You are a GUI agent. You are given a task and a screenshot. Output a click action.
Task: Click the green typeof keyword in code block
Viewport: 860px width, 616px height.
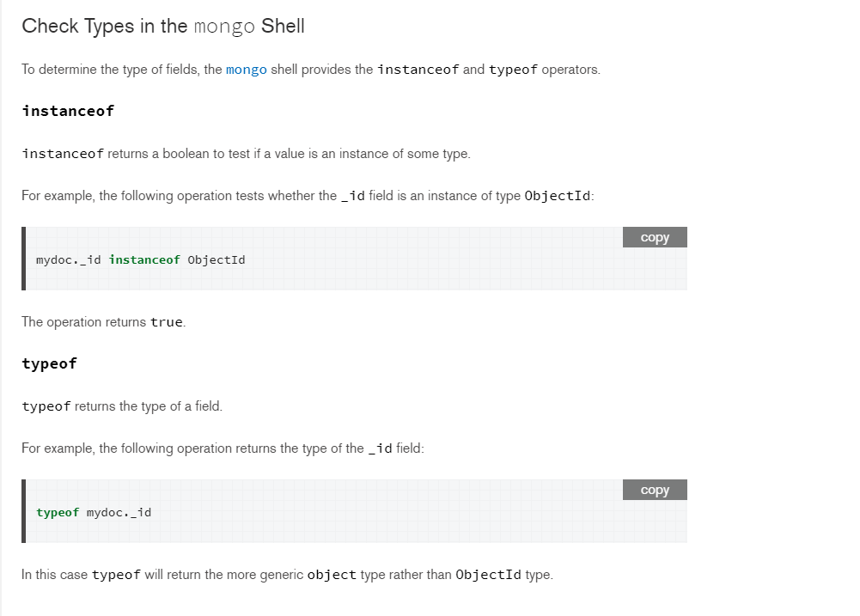[x=54, y=512]
